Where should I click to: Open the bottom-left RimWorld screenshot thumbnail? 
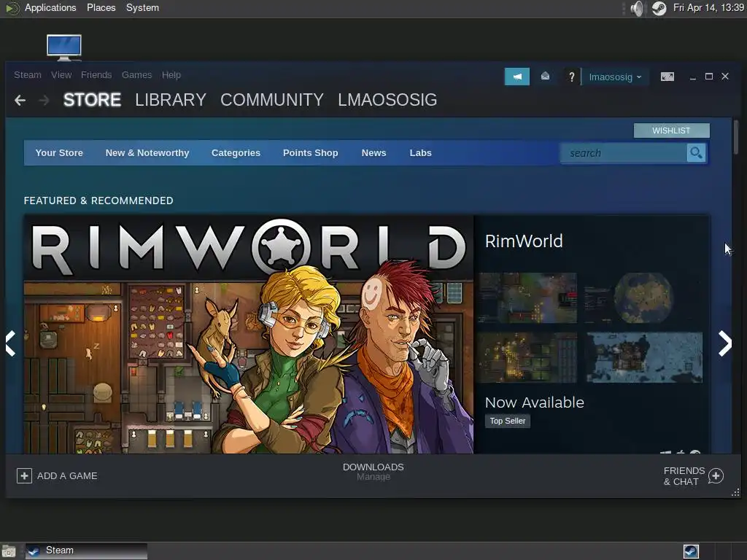click(x=527, y=357)
